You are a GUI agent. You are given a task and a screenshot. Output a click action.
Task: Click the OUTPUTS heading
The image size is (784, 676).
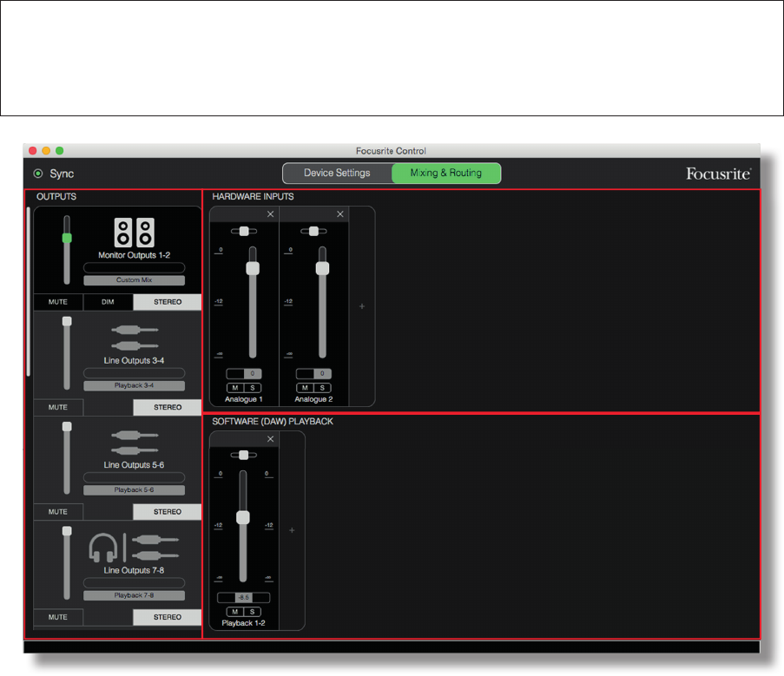pos(56,196)
